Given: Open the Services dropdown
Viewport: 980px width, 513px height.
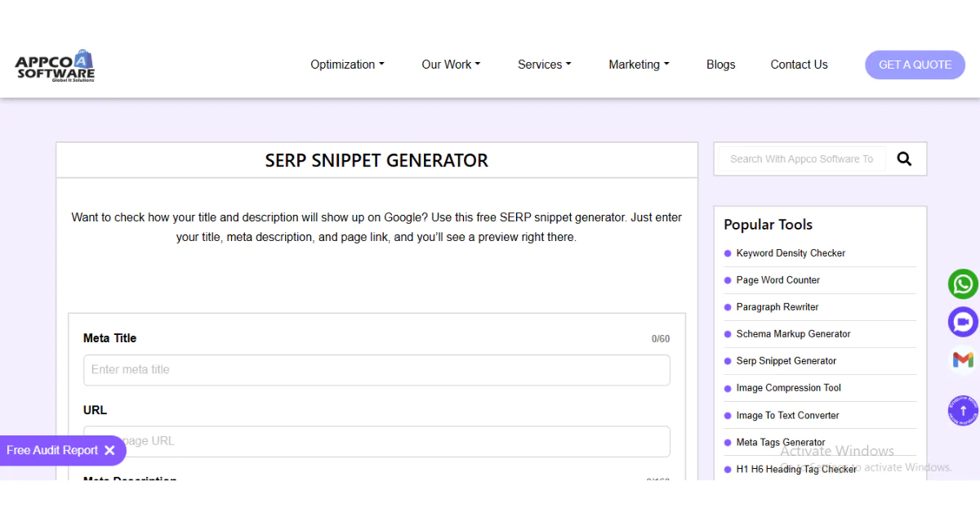Looking at the screenshot, I should (x=544, y=65).
